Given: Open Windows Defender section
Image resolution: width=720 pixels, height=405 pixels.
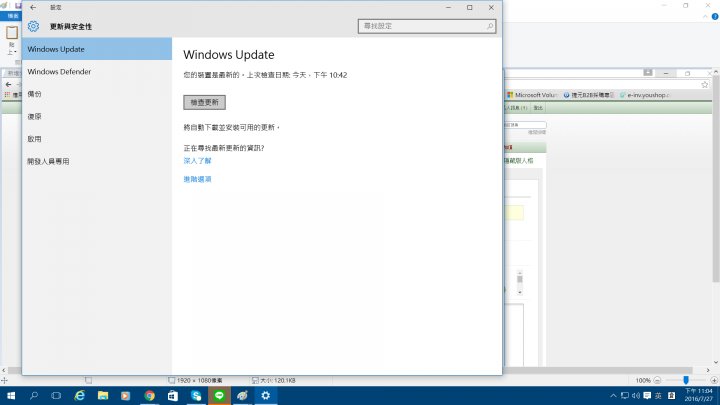Looking at the screenshot, I should coord(97,72).
